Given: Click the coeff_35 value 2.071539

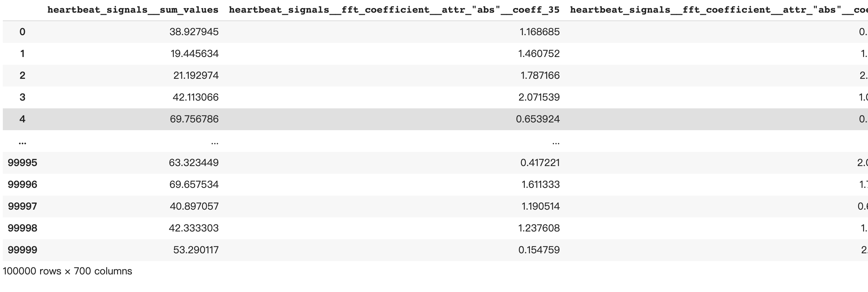Looking at the screenshot, I should 539,97.
